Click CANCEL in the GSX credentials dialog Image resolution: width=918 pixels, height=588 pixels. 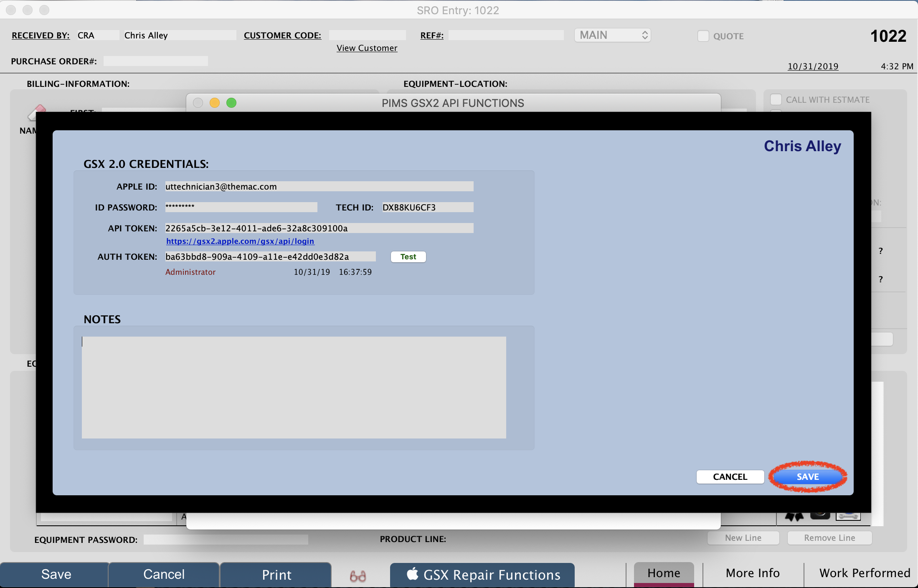tap(730, 476)
